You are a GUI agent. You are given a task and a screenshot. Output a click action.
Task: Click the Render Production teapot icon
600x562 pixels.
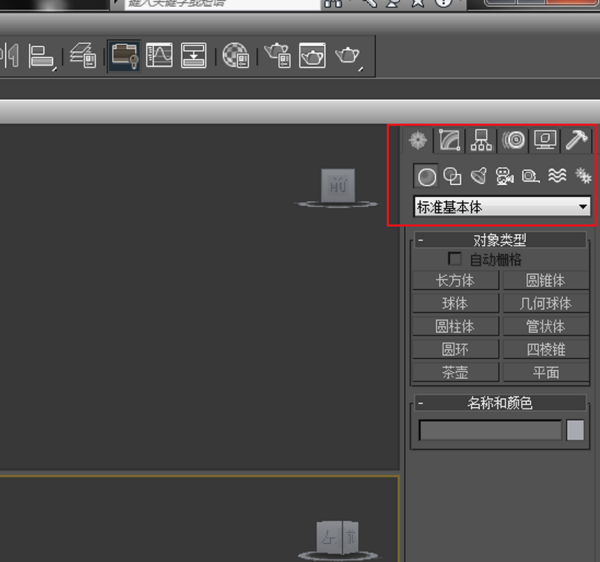pos(348,56)
